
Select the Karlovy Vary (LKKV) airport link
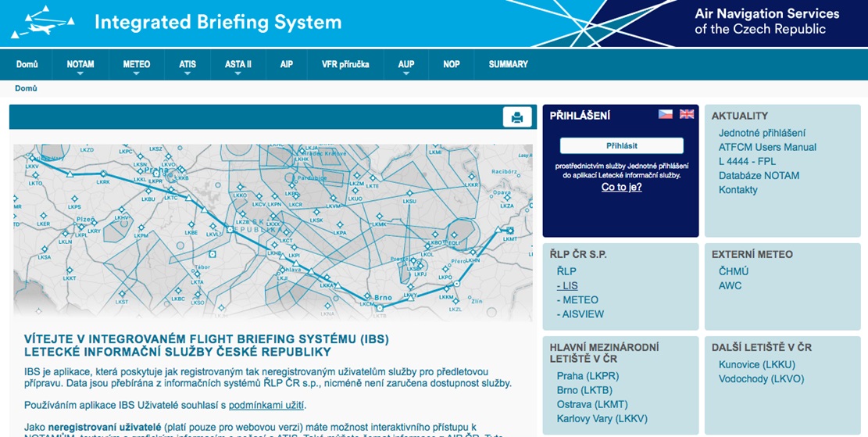coord(602,419)
